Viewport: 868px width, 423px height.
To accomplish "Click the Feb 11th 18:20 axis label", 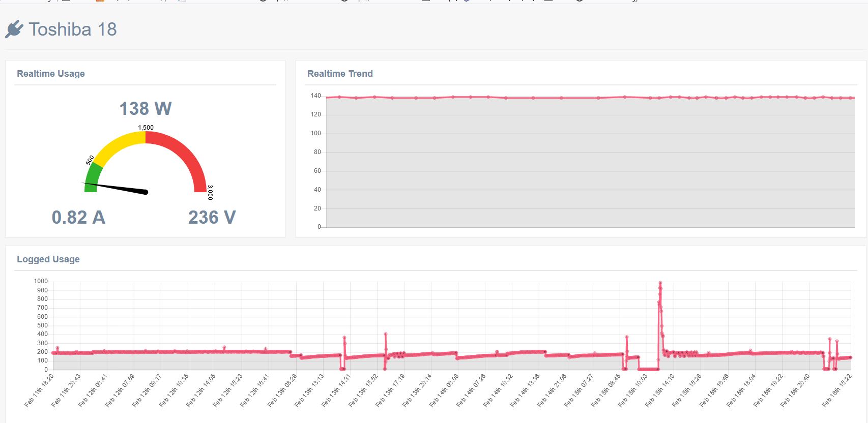I will point(39,390).
